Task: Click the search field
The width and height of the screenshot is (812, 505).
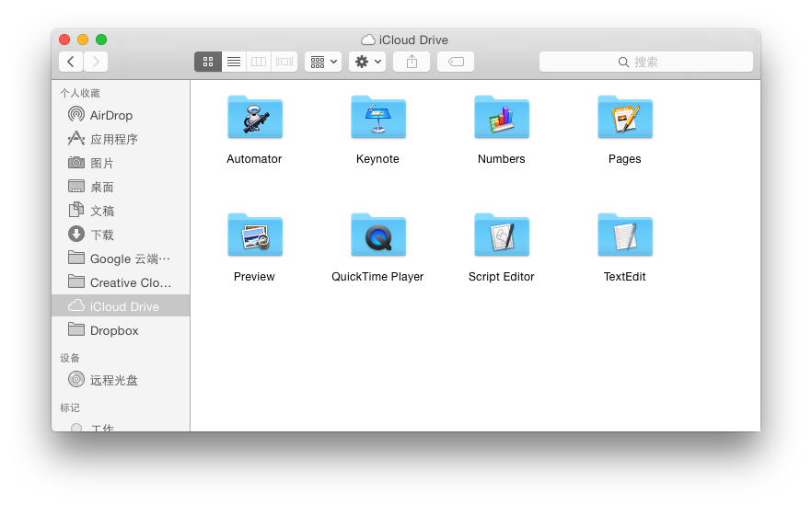Action: 645,62
